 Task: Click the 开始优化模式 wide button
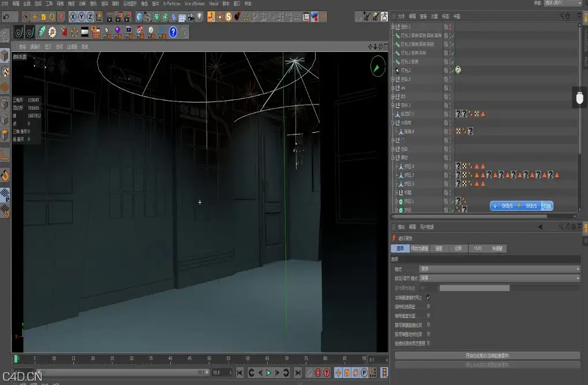point(487,356)
